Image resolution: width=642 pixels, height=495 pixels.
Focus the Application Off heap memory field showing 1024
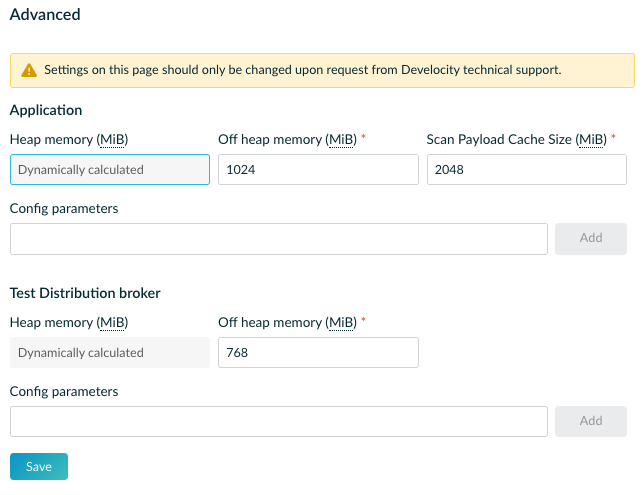[x=318, y=170]
